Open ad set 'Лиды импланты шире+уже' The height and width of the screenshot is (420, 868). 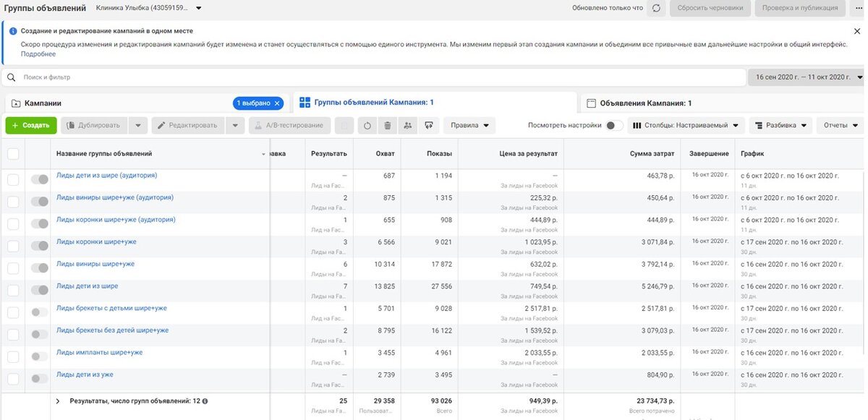pyautogui.click(x=99, y=352)
